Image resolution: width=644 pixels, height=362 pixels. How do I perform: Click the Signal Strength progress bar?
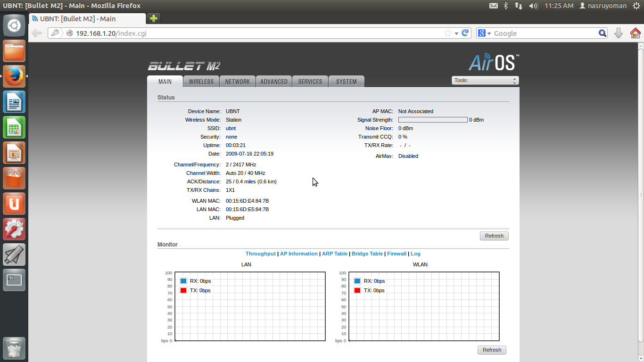pyautogui.click(x=433, y=120)
